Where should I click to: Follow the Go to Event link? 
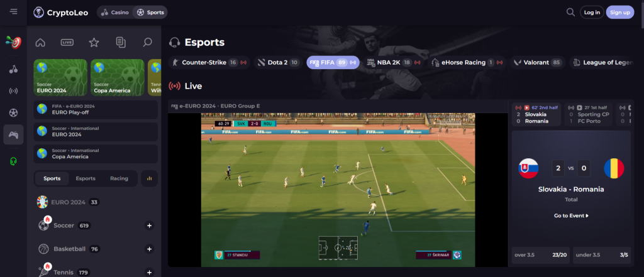pos(571,215)
